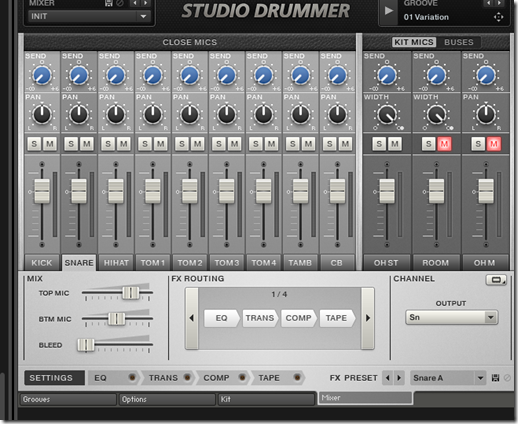Image resolution: width=518 pixels, height=424 pixels.
Task: Select the TAMB channel label
Action: [300, 263]
